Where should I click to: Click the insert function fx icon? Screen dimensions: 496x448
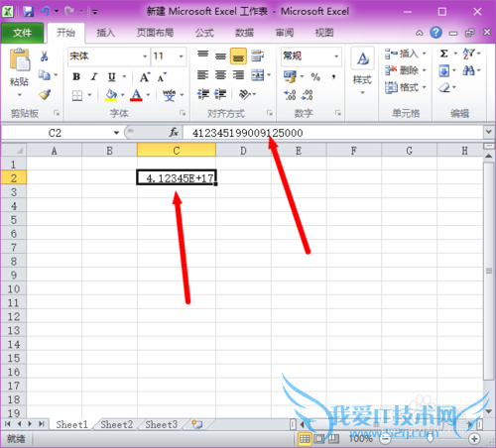coord(174,133)
